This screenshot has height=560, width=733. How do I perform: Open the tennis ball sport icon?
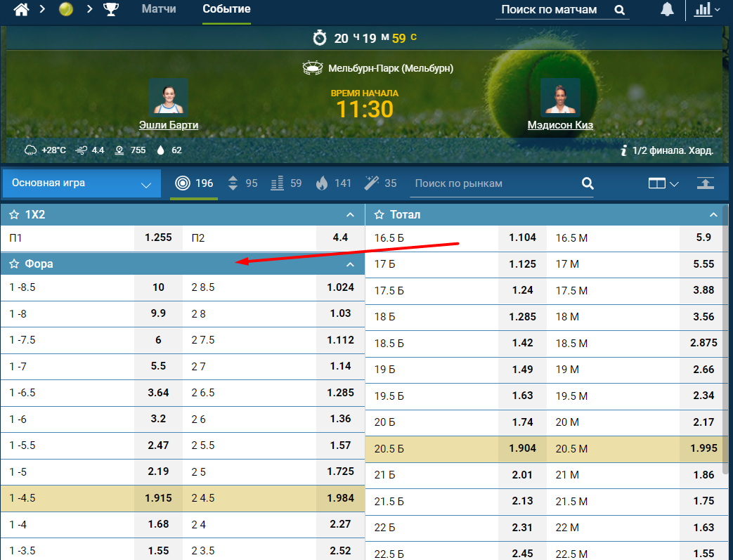(66, 9)
